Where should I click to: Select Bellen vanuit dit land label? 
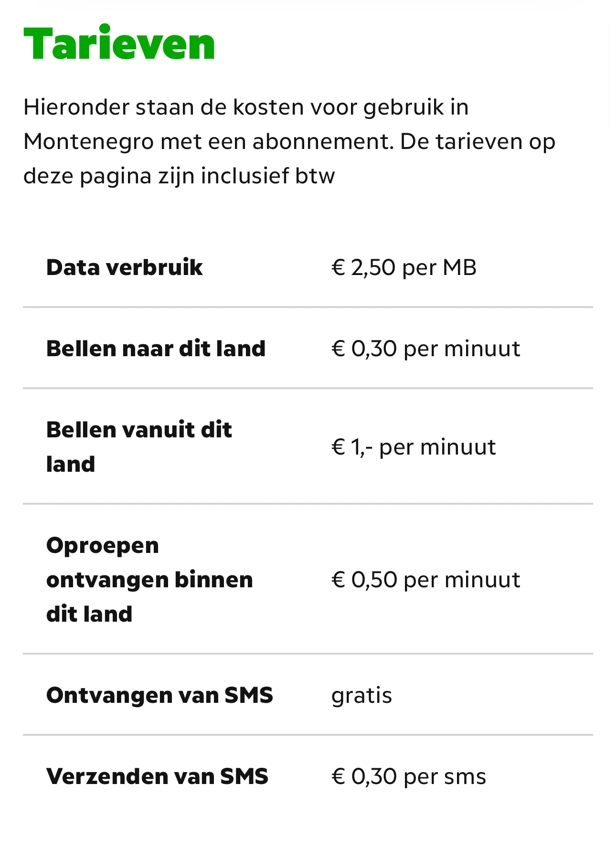139,447
